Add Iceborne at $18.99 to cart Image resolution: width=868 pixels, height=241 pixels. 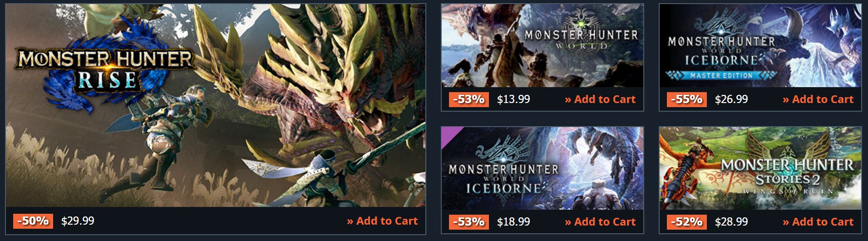click(x=600, y=222)
